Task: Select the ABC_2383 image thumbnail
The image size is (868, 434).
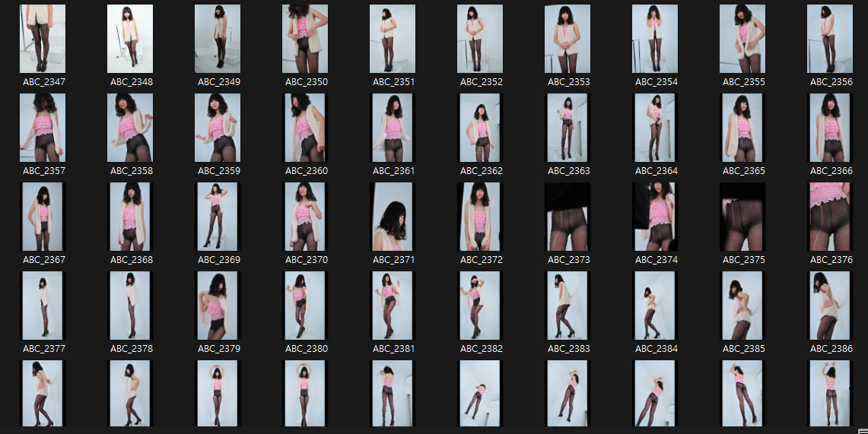Action: click(568, 306)
